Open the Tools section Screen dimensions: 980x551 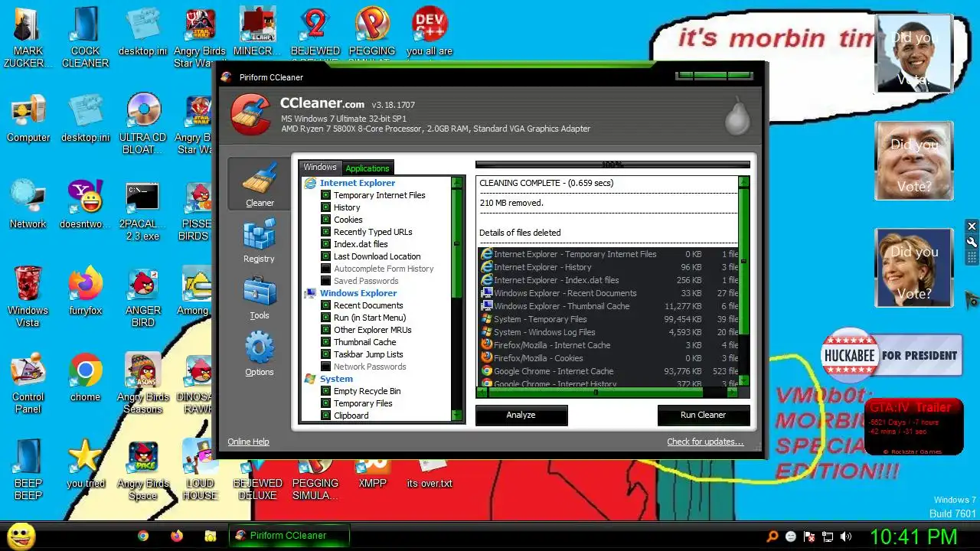[x=259, y=298]
